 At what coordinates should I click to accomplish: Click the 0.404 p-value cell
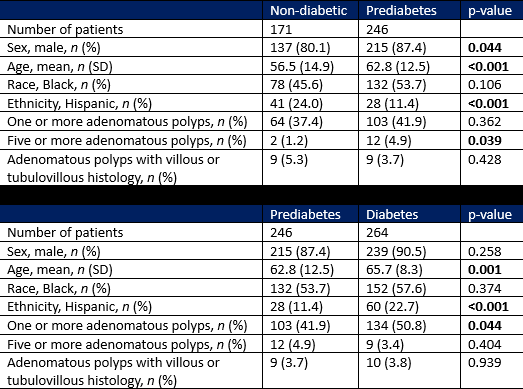(x=485, y=344)
